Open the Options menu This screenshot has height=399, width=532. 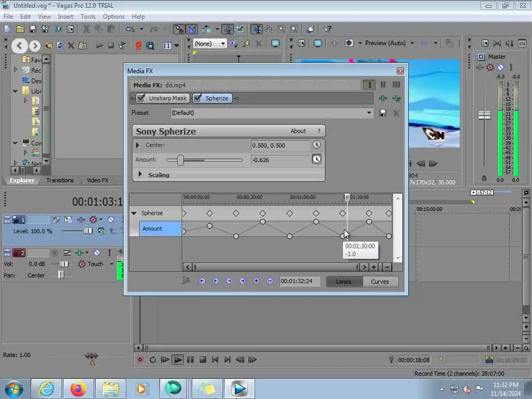[x=114, y=17]
